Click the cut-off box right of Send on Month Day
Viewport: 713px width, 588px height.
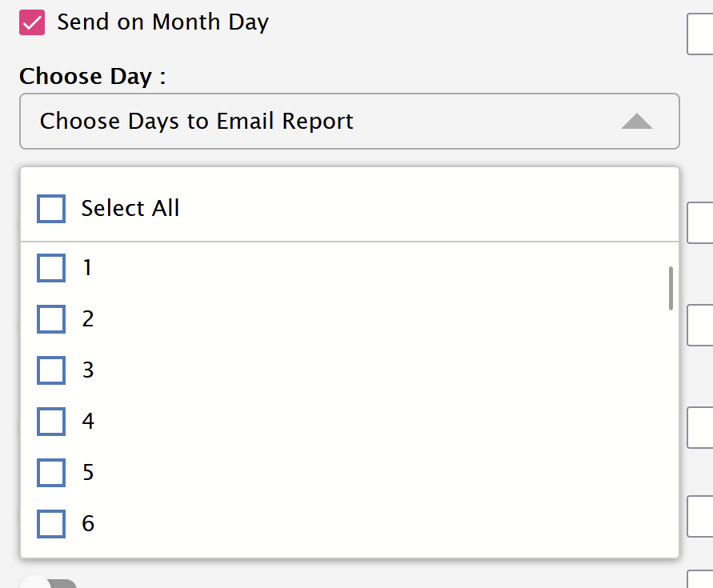click(700, 34)
